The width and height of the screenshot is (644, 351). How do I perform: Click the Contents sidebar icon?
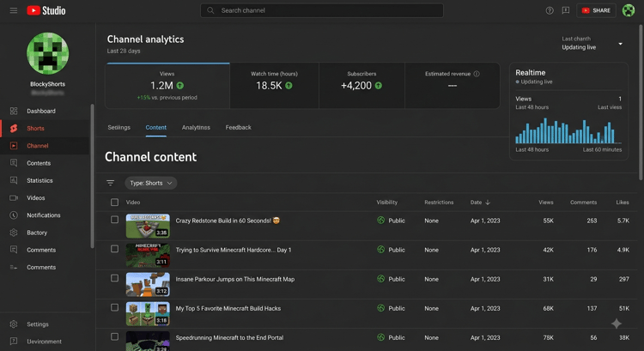point(14,163)
